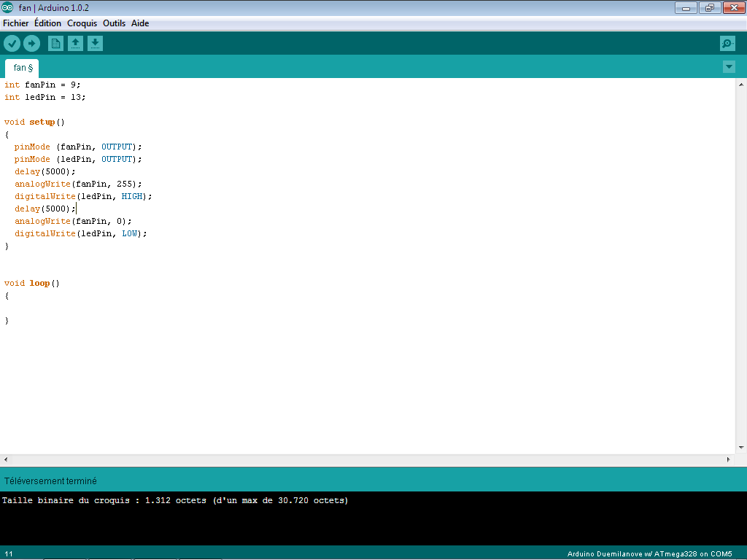This screenshot has width=747, height=560.
Task: Click "pinMode (ledPin, OUTPUT);" line
Action: coord(78,159)
